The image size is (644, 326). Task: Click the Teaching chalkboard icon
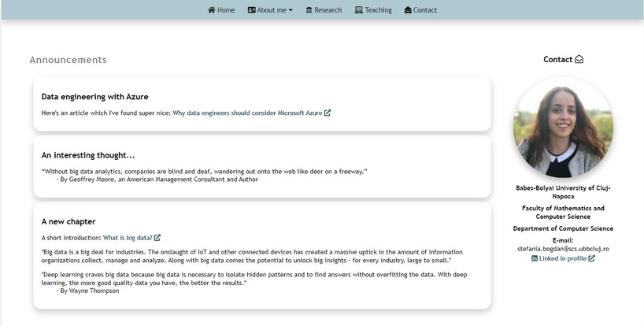click(358, 10)
